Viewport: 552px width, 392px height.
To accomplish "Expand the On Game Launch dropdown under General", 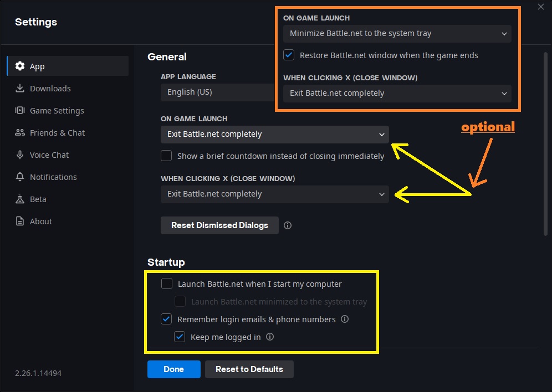I will 275,134.
